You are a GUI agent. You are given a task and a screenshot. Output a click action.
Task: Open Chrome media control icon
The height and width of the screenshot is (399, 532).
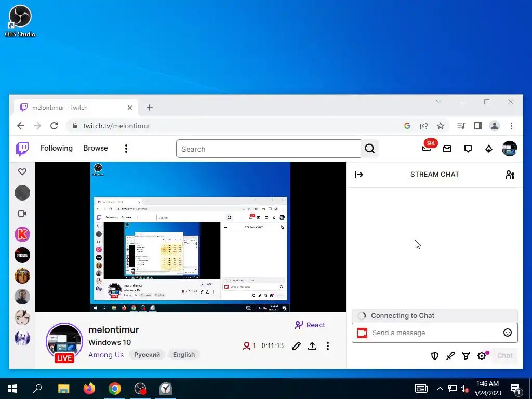coord(461,126)
